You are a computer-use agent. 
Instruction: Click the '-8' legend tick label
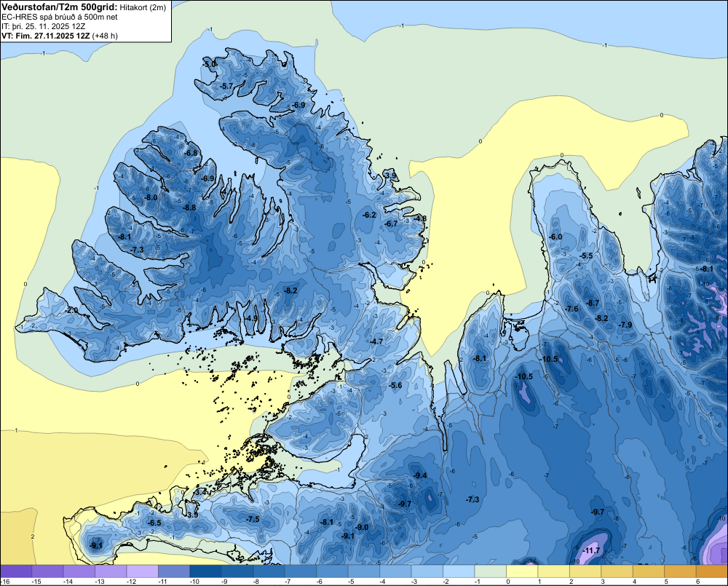coord(256,582)
